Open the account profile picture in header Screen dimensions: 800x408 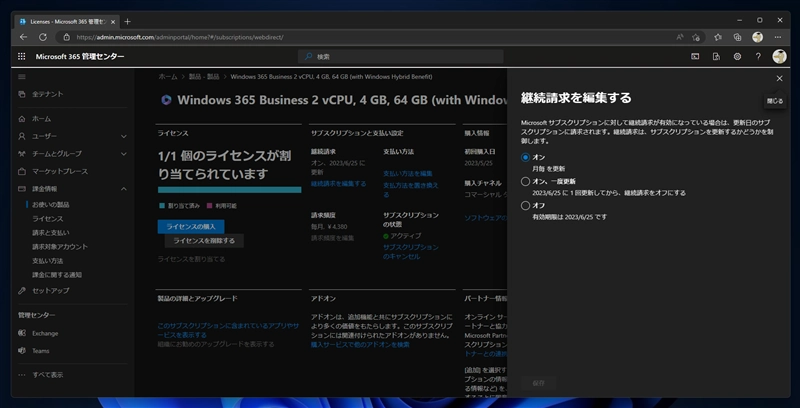tap(779, 57)
